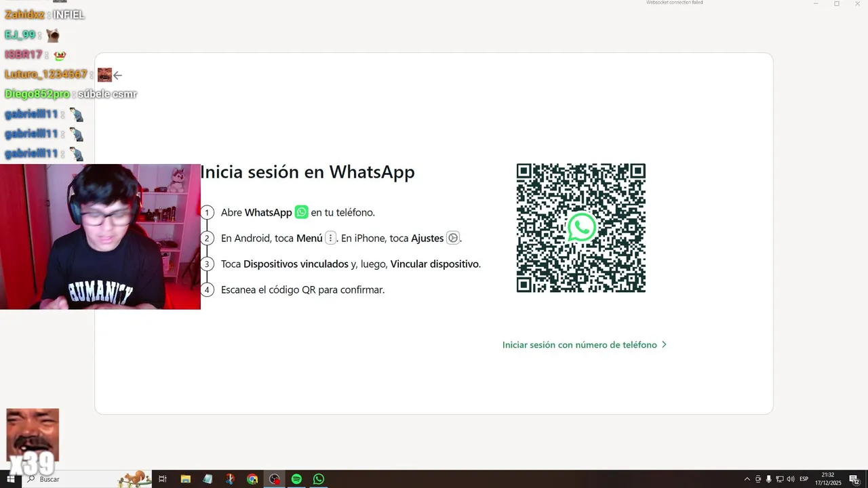This screenshot has height=488, width=868.
Task: Open the notepad-style app in taskbar
Action: coord(208,479)
